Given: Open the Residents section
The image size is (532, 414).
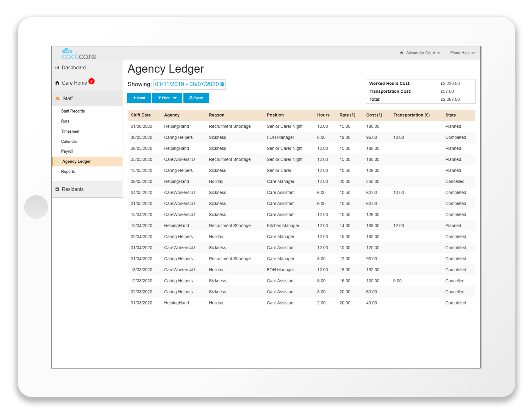Looking at the screenshot, I should point(87,189).
